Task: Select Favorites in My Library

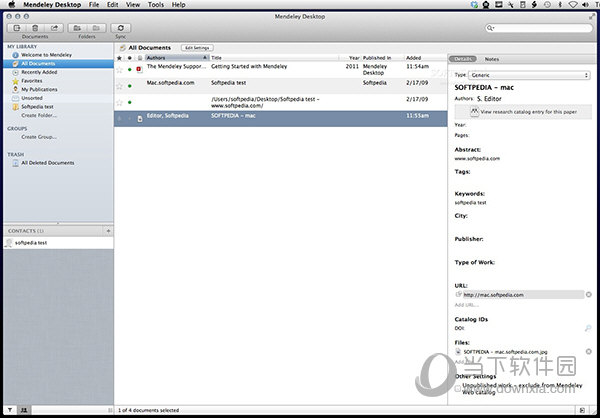Action: (32, 81)
